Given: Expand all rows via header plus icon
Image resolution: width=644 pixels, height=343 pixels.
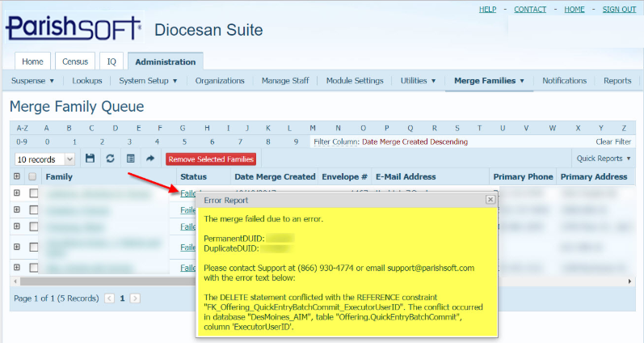Looking at the screenshot, I should tap(17, 176).
